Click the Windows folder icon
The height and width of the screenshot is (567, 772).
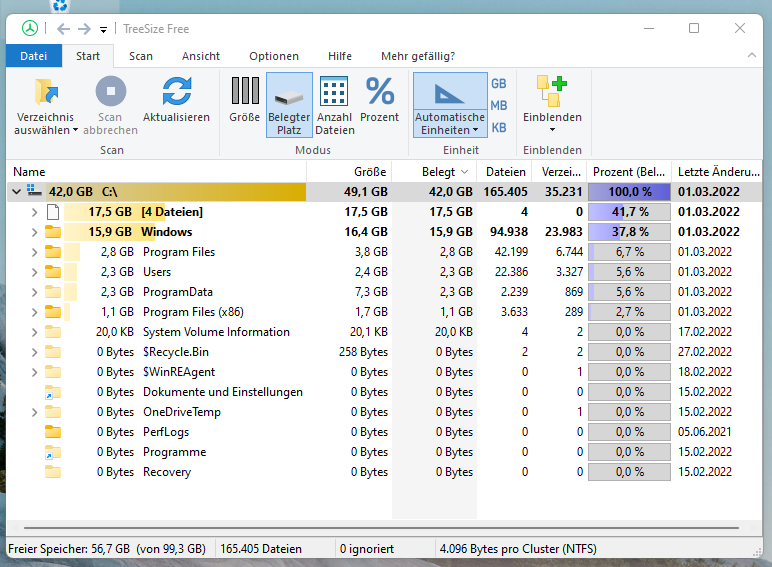[x=53, y=232]
